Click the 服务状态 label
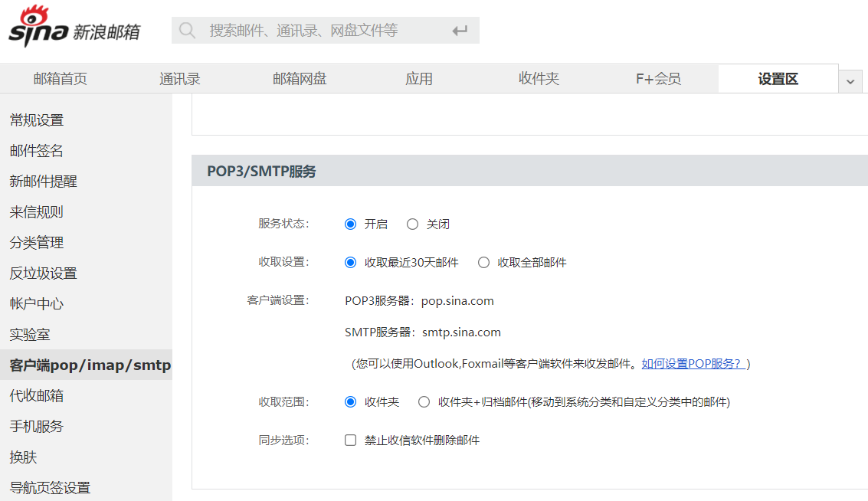This screenshot has width=868, height=501. coord(283,224)
